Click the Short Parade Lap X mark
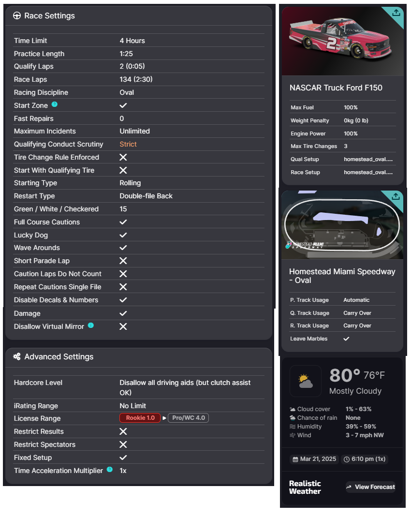 point(123,261)
